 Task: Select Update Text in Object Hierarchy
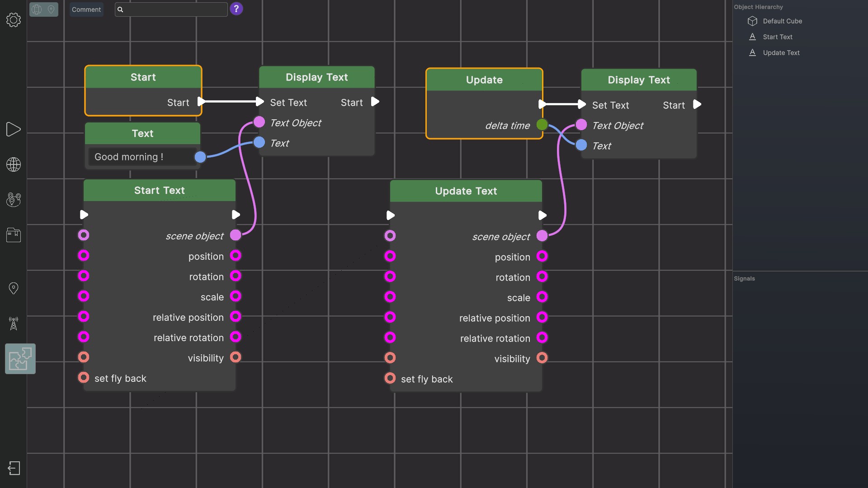[x=781, y=53]
